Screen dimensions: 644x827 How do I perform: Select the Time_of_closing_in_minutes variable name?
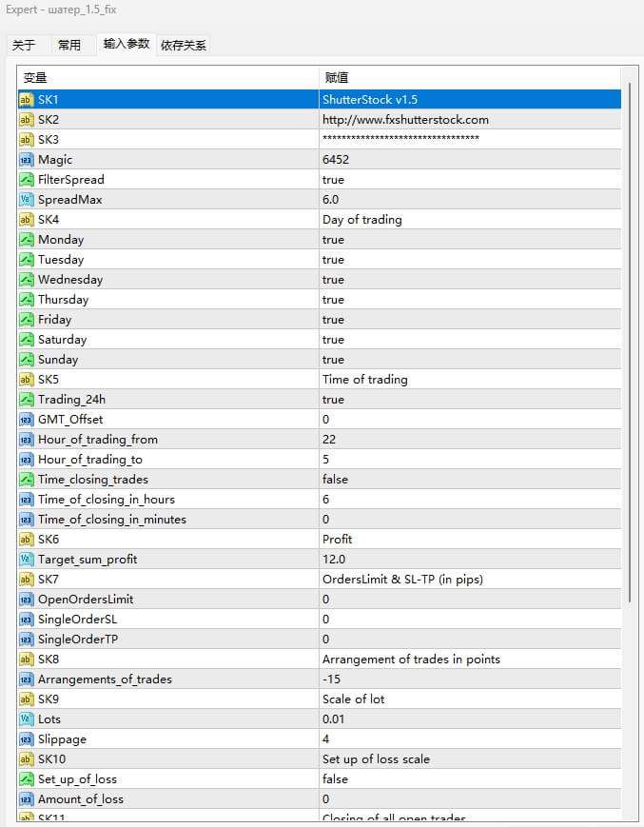pos(111,520)
